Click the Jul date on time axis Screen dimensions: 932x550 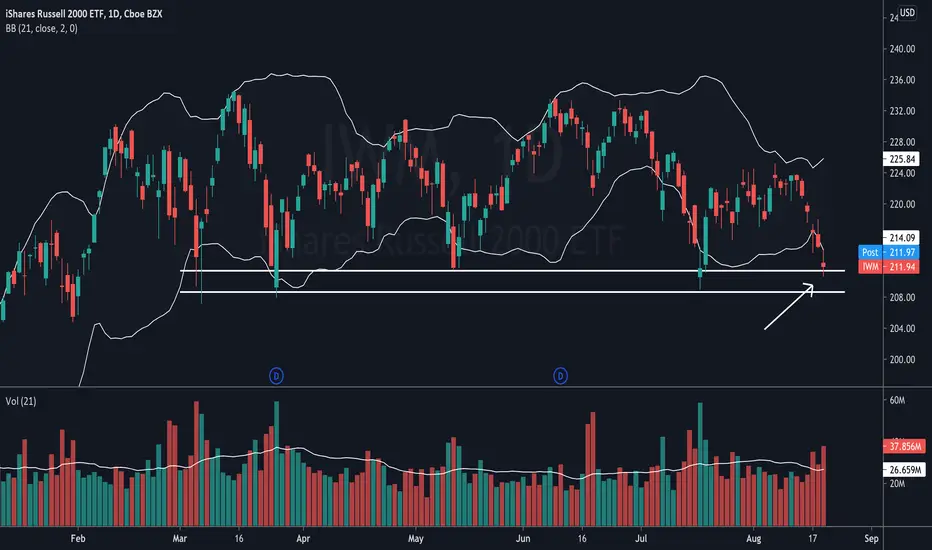point(641,539)
